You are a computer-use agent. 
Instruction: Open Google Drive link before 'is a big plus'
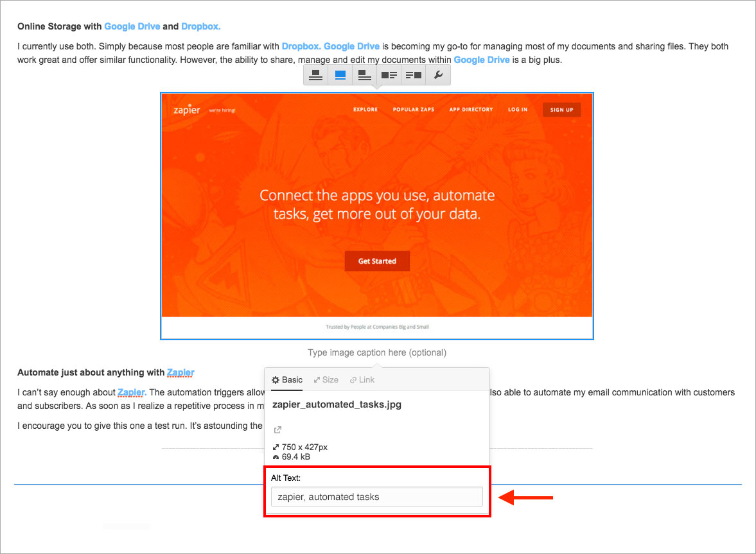click(482, 60)
